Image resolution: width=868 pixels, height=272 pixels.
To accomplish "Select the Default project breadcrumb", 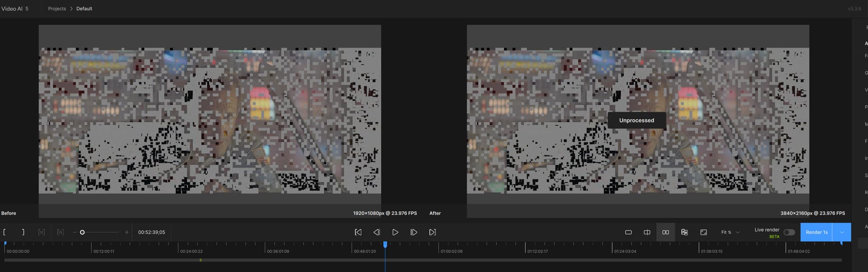I will coord(84,9).
